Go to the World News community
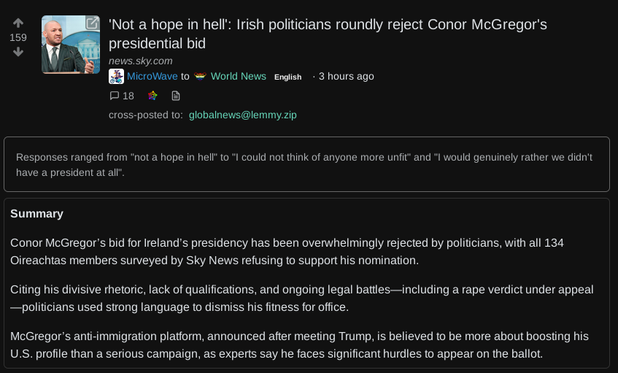Screen dimensions: 618x373 [x=238, y=76]
